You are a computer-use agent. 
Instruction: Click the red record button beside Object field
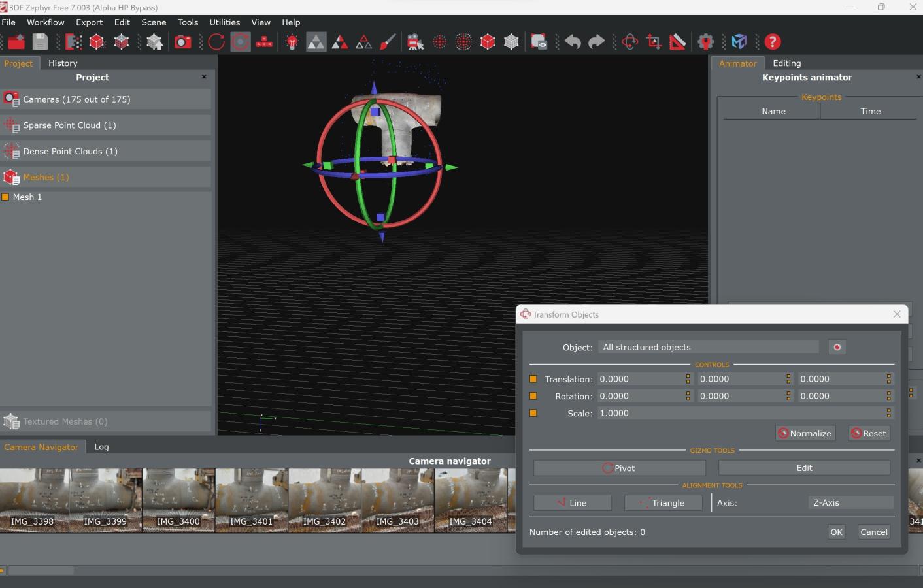tap(837, 347)
